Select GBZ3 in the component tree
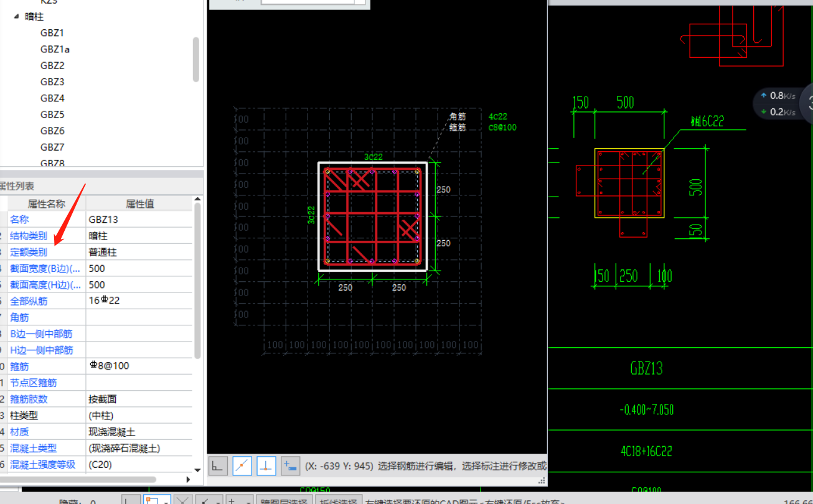Viewport: 813px width, 504px height. tap(52, 82)
